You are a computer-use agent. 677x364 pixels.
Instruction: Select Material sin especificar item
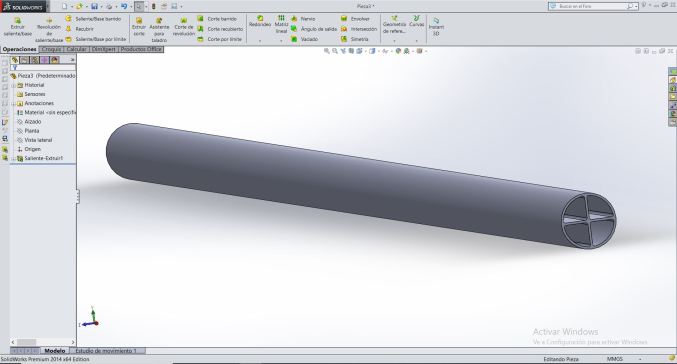pyautogui.click(x=46, y=113)
